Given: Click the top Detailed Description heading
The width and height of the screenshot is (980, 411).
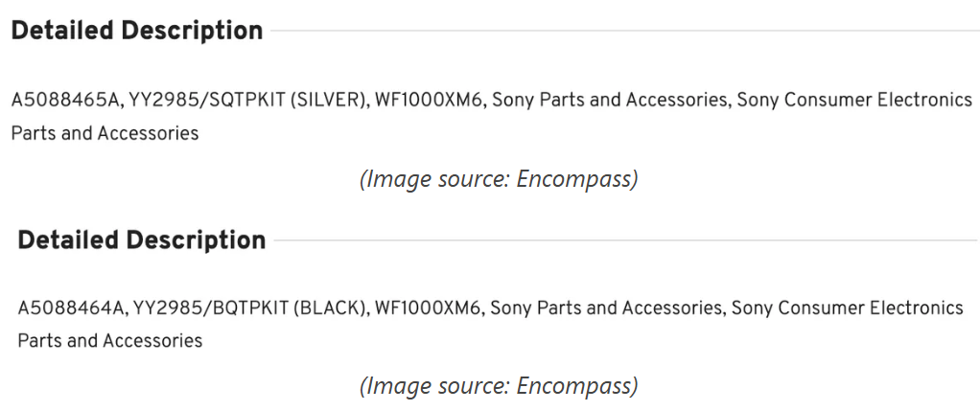Looking at the screenshot, I should pyautogui.click(x=136, y=31).
